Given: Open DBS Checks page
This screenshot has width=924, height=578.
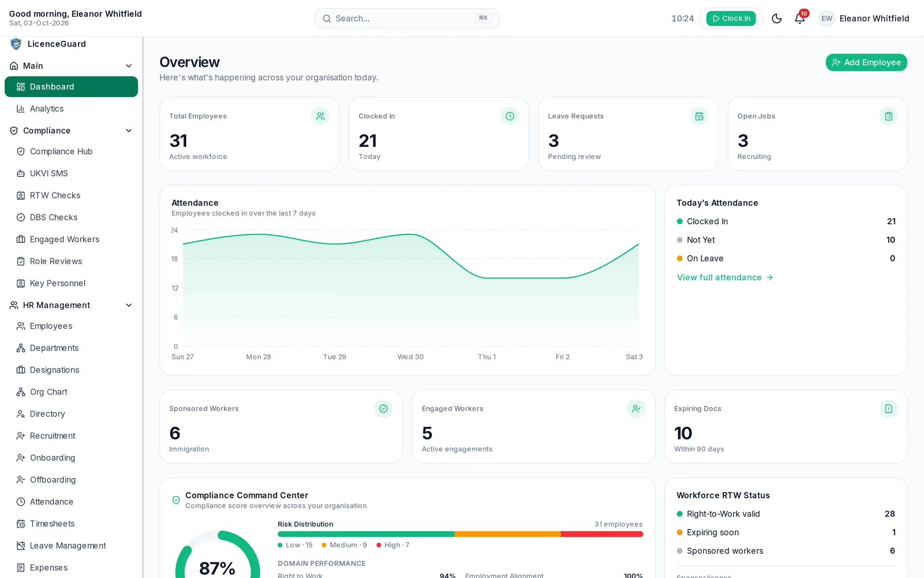Looking at the screenshot, I should click(71, 217).
